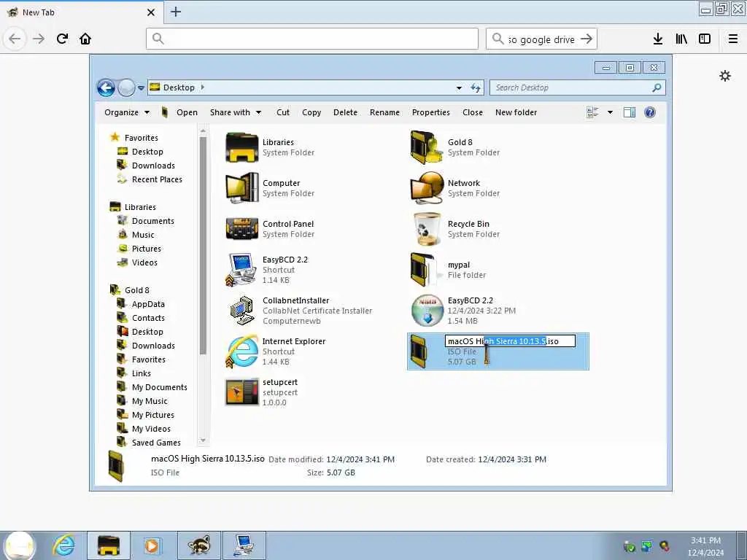This screenshot has height=560, width=747.
Task: Click Cut in the toolbar
Action: 283,112
